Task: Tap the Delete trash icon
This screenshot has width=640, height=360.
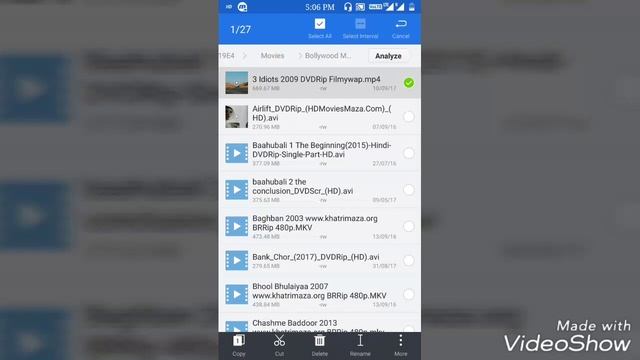Action: [320, 340]
